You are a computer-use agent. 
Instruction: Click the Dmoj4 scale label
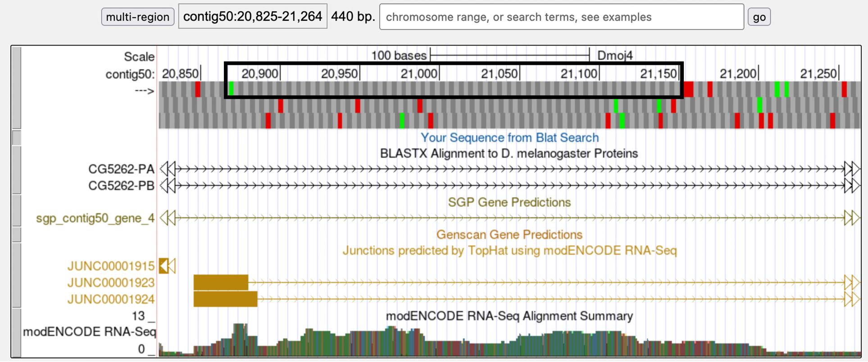[x=615, y=55]
